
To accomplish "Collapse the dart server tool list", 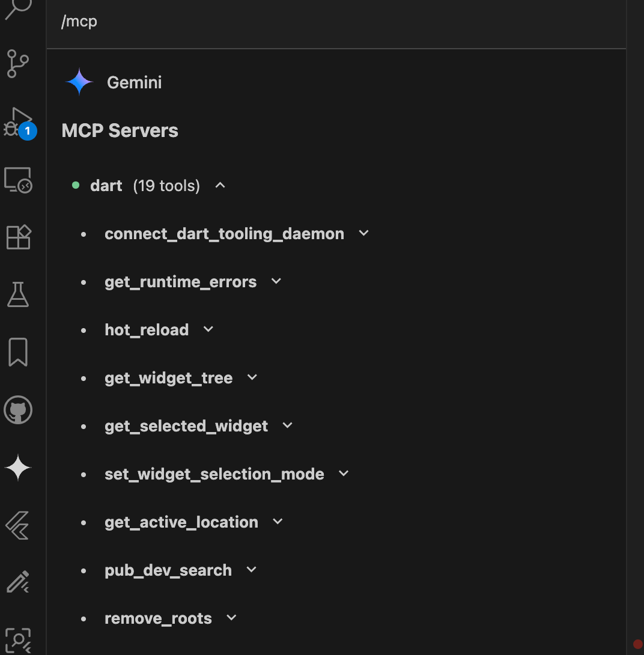I will (220, 185).
